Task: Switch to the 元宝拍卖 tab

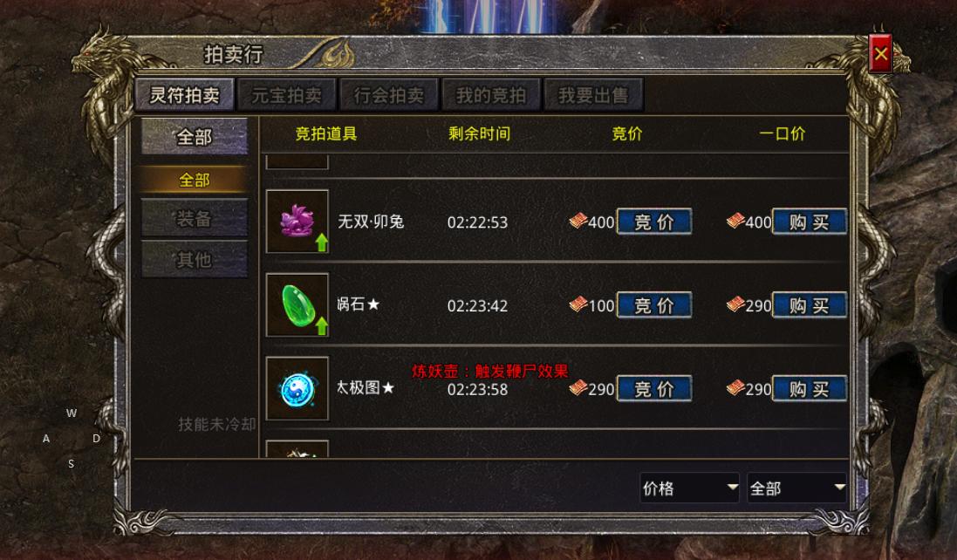Action: coord(286,94)
